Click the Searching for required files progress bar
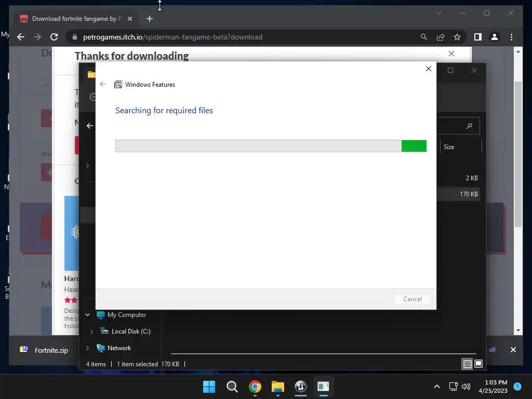This screenshot has height=399, width=532. coord(271,146)
